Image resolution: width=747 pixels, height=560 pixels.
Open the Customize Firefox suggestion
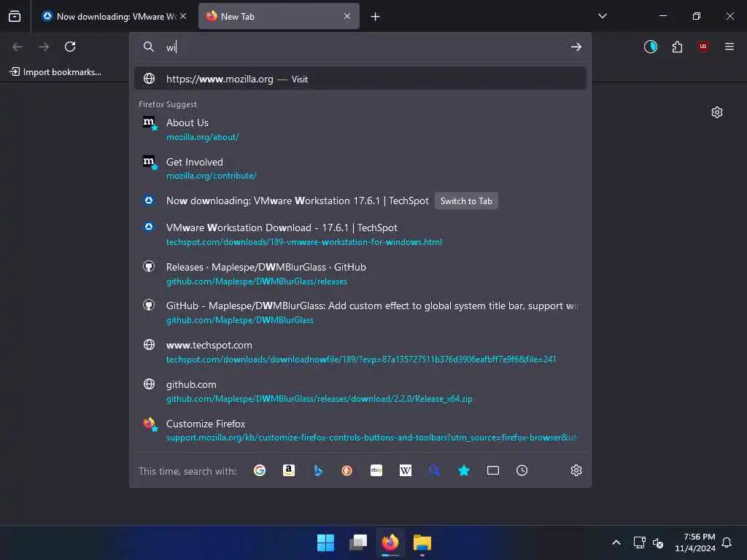click(x=360, y=430)
